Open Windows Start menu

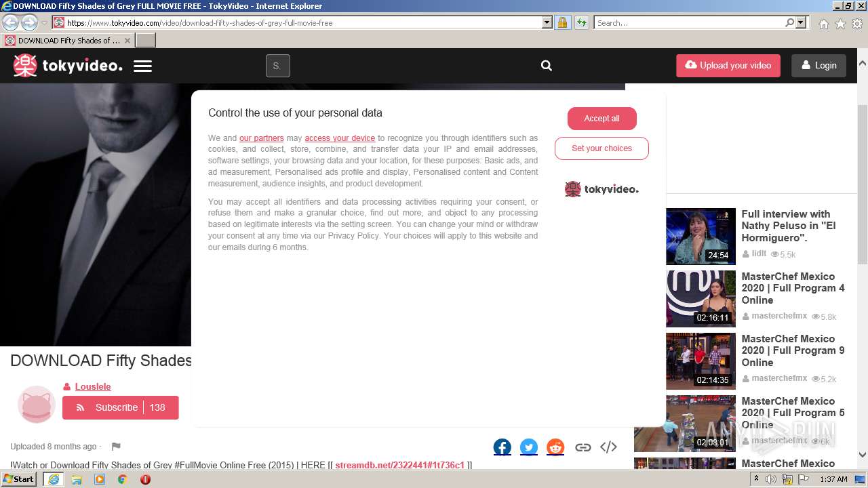[19, 479]
